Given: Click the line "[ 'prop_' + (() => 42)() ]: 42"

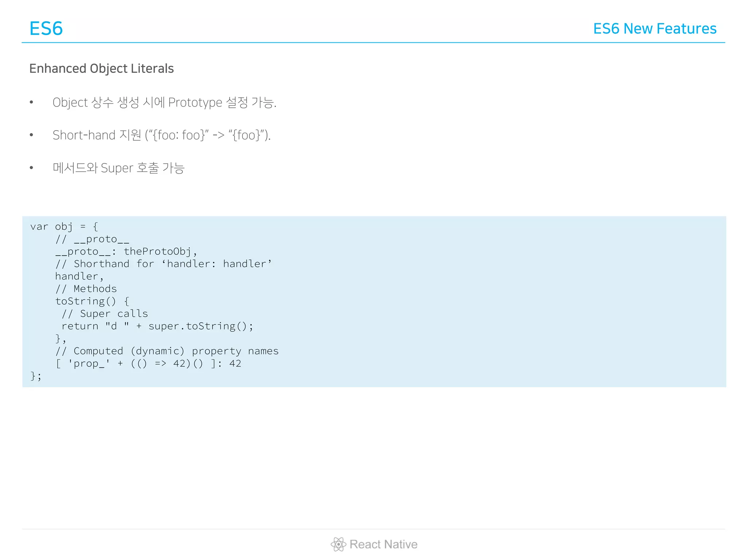Looking at the screenshot, I should coord(148,363).
